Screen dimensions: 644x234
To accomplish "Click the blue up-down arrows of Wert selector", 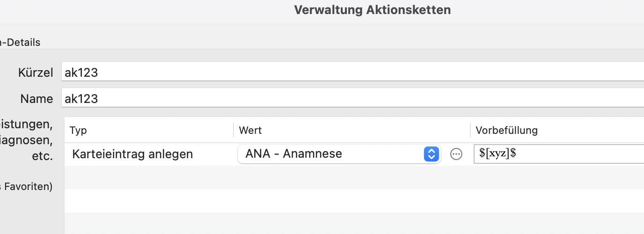I will 431,154.
